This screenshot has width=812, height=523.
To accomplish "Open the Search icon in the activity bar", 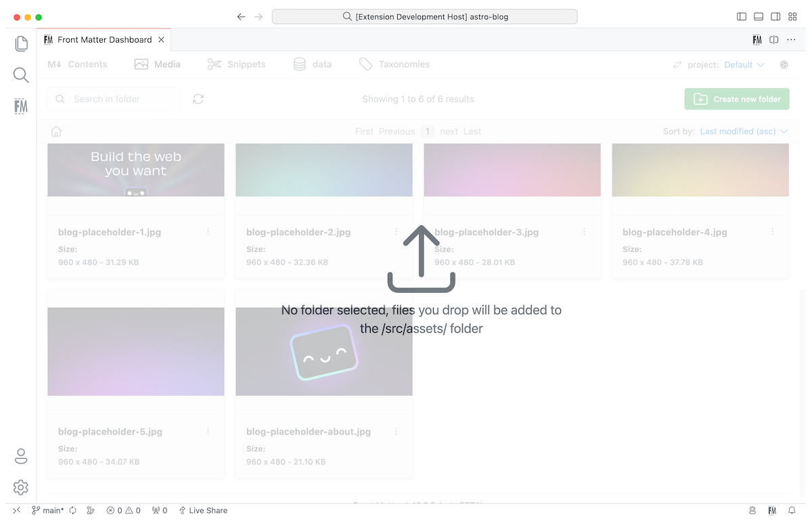I will tap(20, 74).
